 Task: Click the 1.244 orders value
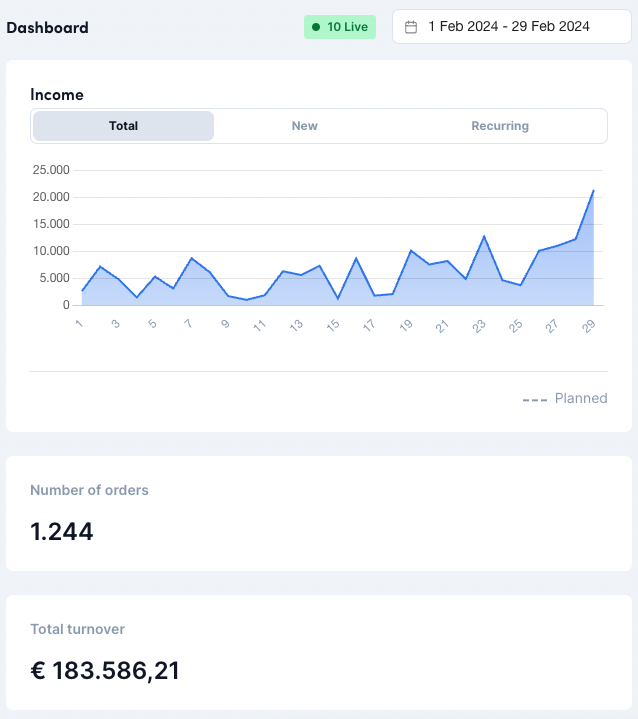(62, 531)
